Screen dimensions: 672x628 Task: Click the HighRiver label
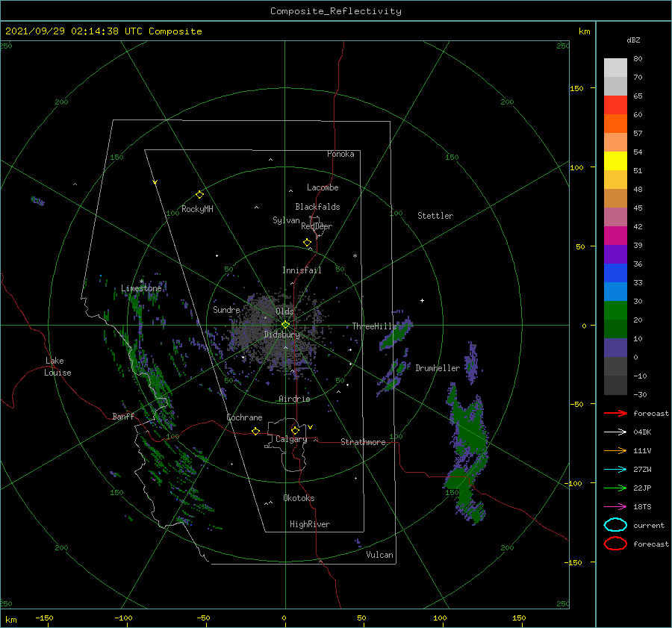[310, 524]
